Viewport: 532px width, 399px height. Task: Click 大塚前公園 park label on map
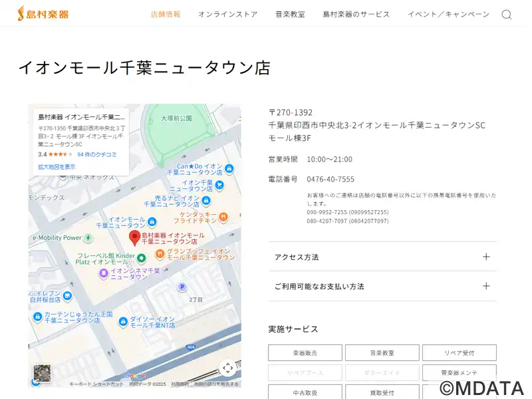[176, 118]
